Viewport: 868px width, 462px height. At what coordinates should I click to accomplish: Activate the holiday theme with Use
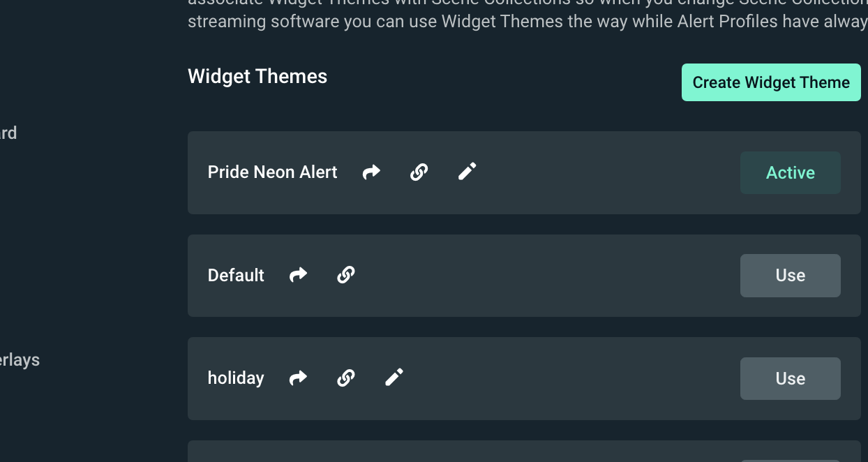791,379
